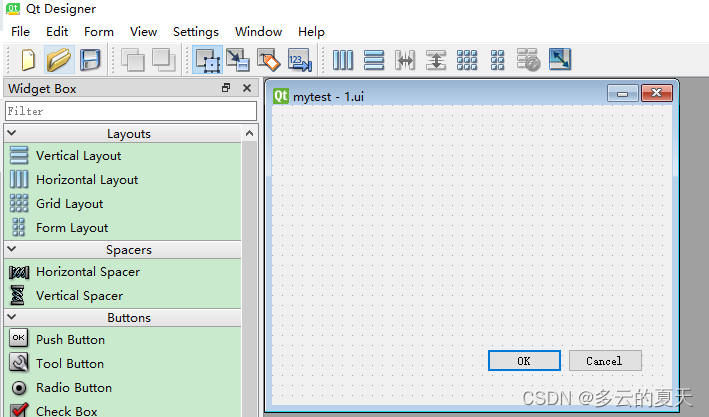Select Check Box widget

point(123,409)
